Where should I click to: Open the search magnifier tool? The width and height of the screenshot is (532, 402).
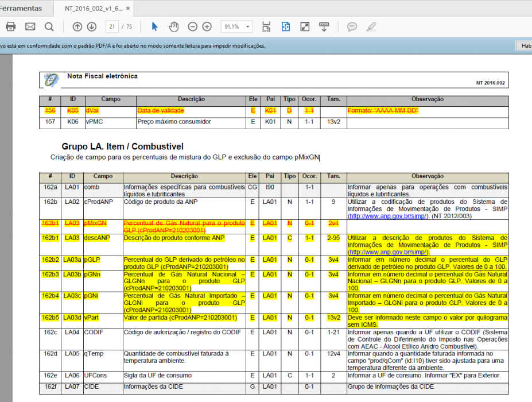coord(49,26)
